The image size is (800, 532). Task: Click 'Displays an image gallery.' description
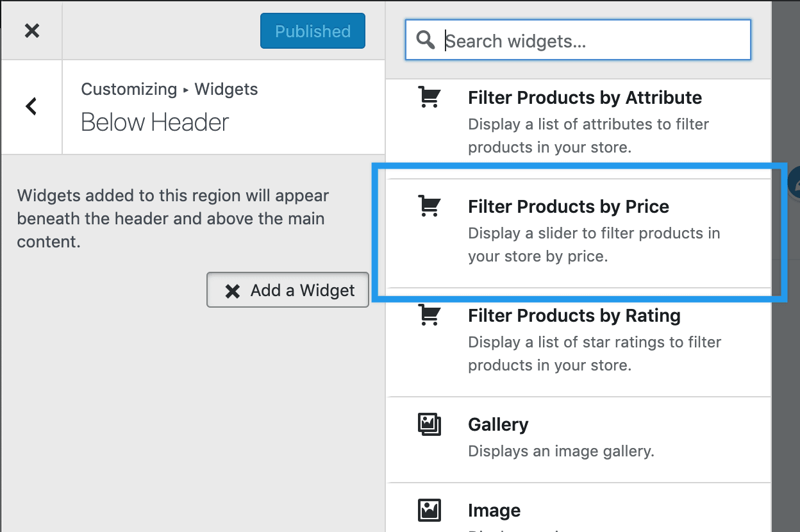tap(561, 451)
